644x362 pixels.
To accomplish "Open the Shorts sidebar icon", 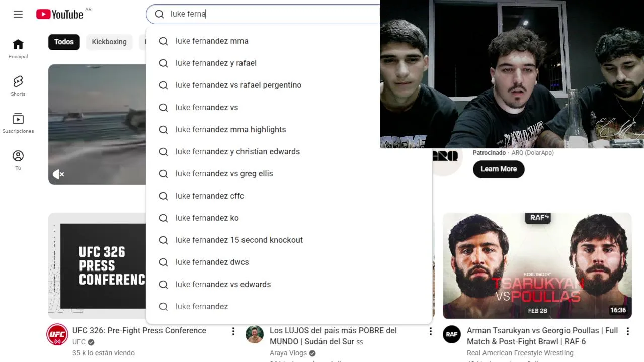I will 18,86.
